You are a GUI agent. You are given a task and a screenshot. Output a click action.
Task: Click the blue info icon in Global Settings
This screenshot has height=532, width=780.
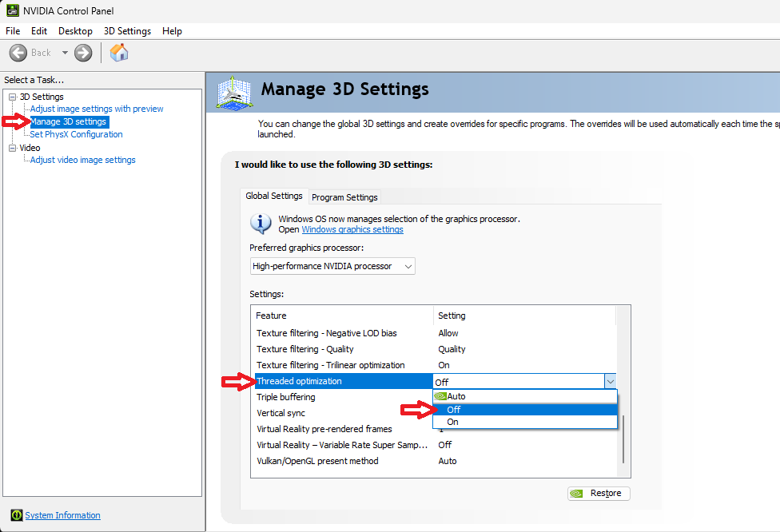pyautogui.click(x=261, y=223)
